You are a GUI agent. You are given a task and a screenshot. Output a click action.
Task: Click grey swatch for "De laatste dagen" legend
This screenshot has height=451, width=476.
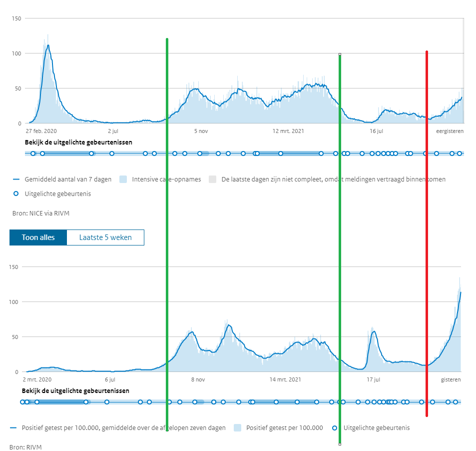click(212, 179)
